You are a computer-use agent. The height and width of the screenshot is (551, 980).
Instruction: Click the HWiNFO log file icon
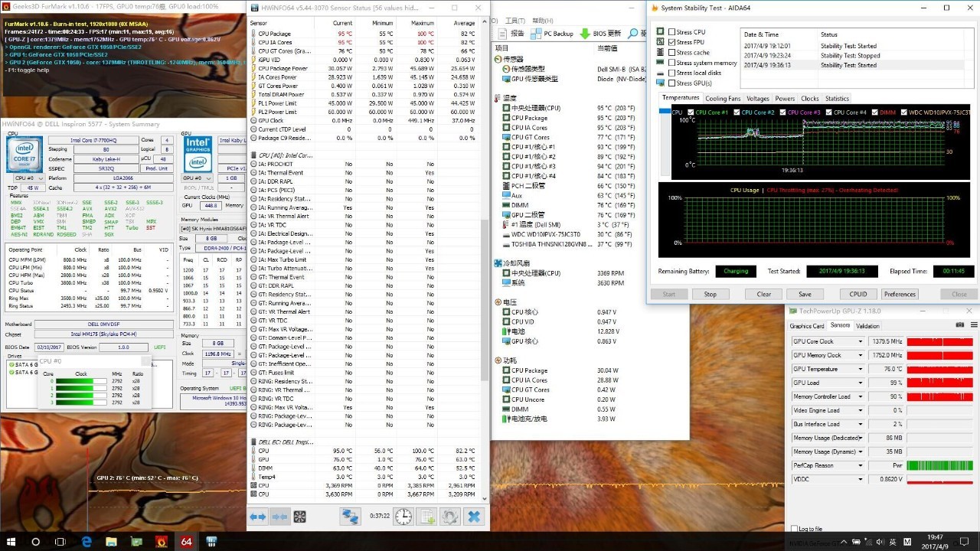click(x=426, y=517)
